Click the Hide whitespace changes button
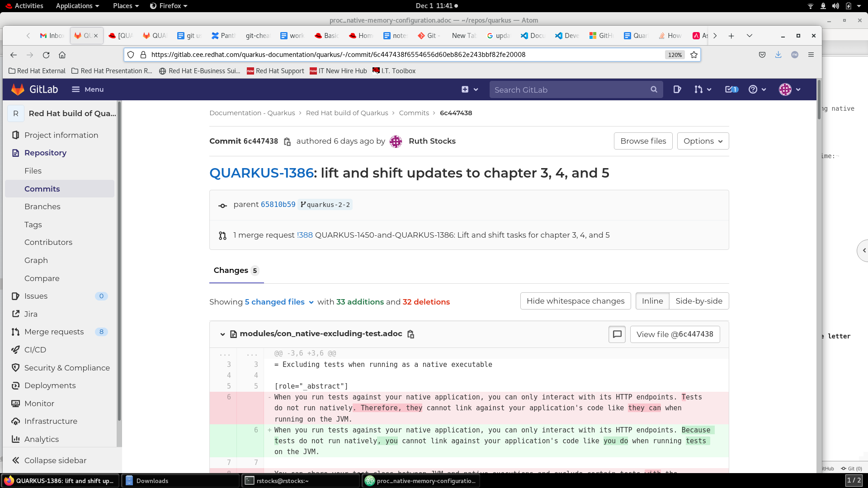The height and width of the screenshot is (488, 868). click(575, 301)
